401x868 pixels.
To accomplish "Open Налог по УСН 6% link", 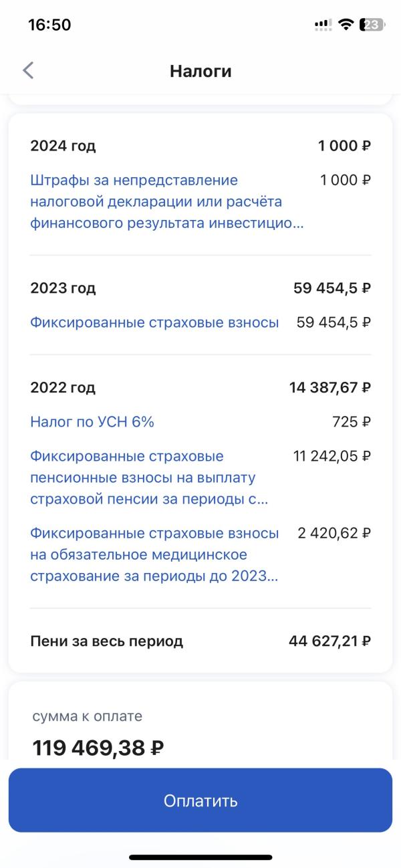I will click(x=92, y=422).
